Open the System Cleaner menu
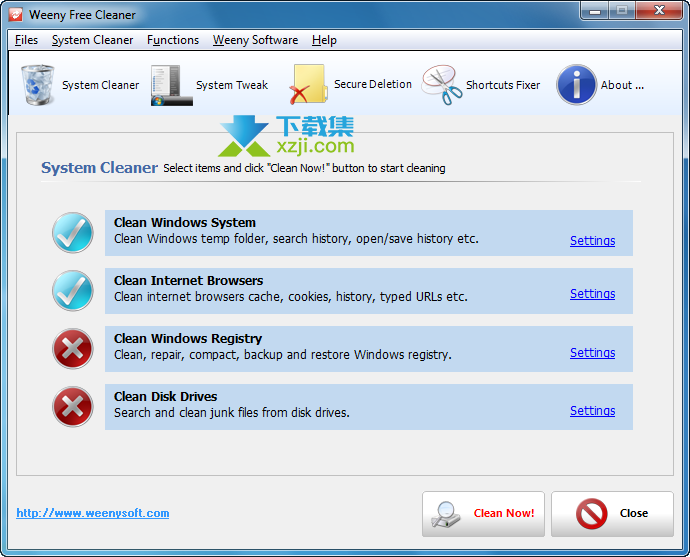This screenshot has width=690, height=557. [92, 40]
